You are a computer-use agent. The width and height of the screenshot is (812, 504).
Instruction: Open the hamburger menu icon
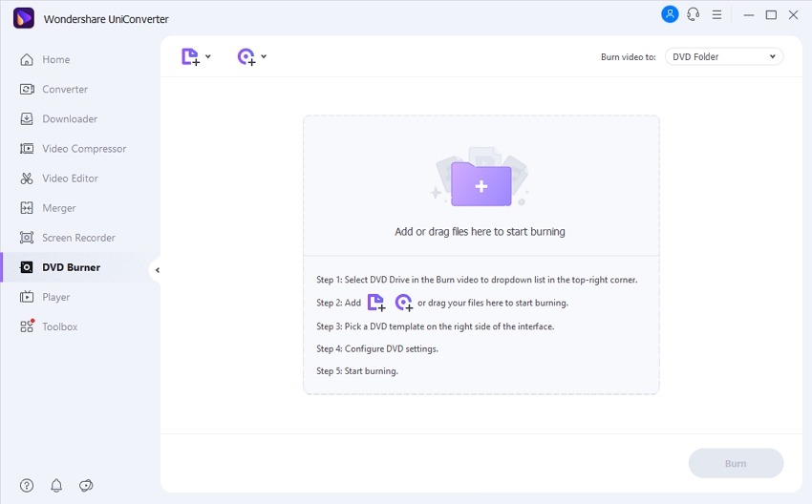tap(716, 14)
